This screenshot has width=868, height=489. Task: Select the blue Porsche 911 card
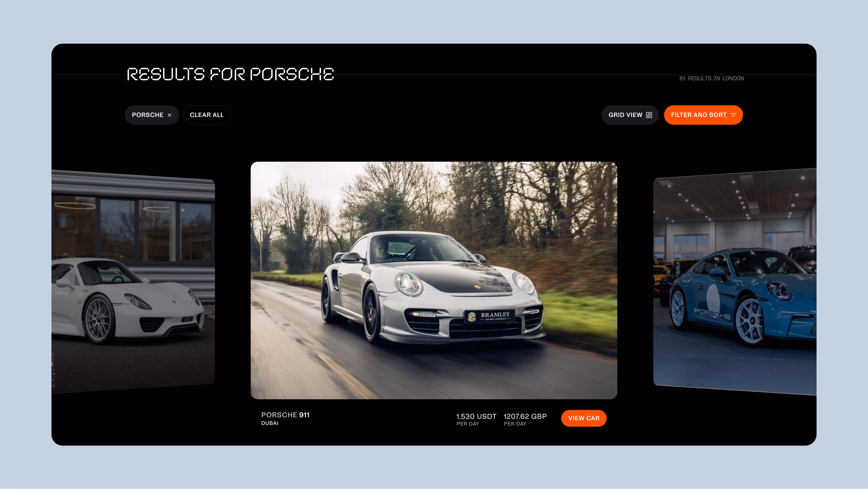[x=735, y=282]
